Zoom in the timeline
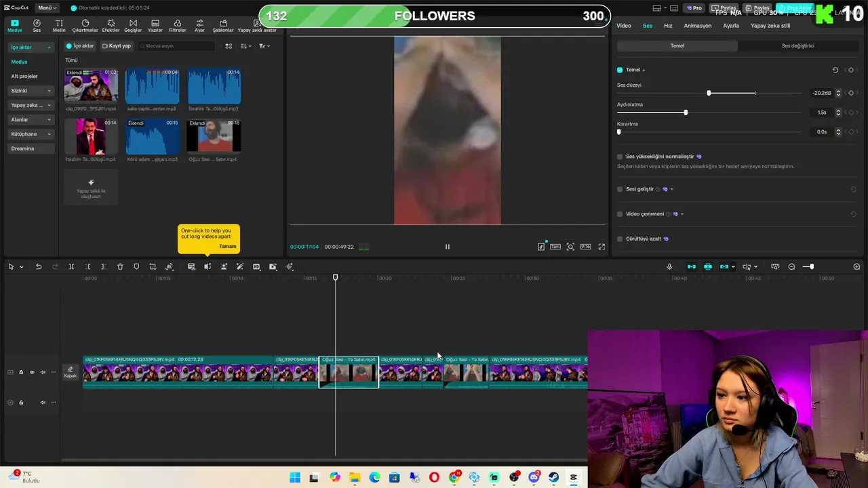Screen dimensions: 868x488 856,266
